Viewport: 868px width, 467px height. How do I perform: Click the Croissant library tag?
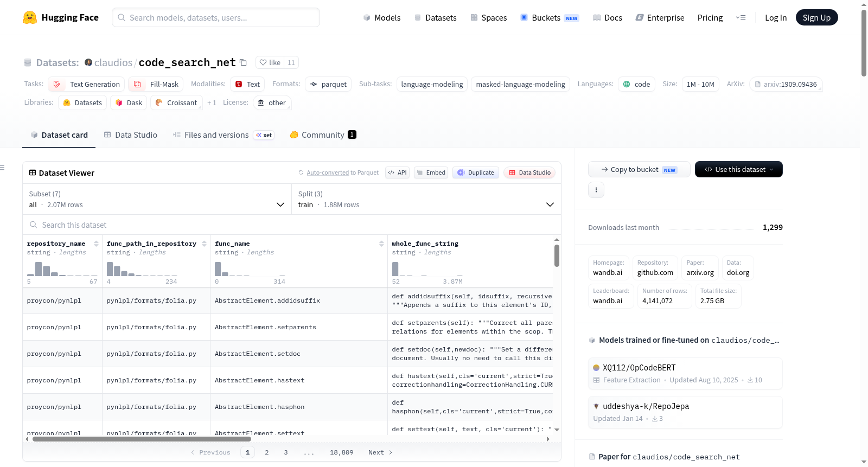[176, 103]
